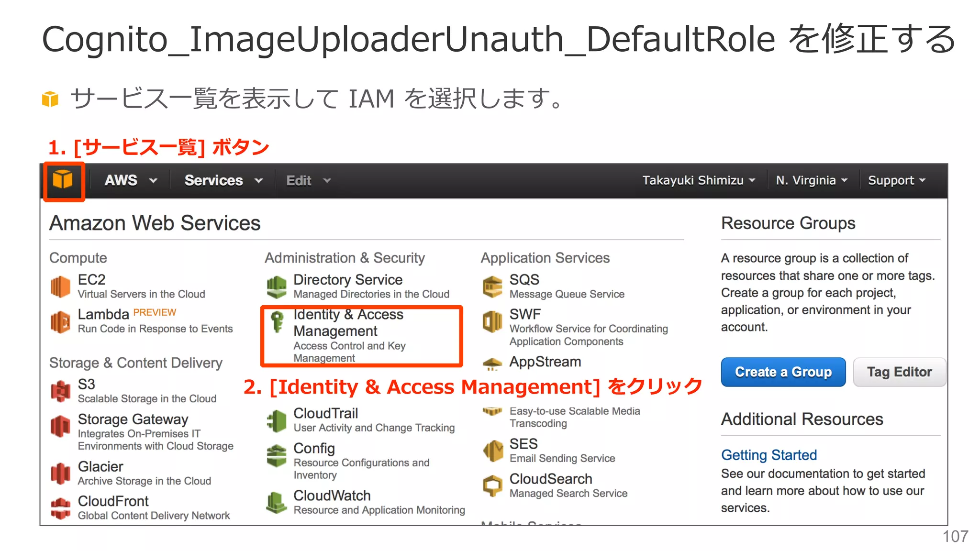980x551 pixels.
Task: Click the Storage Gateway icon
Action: pyautogui.click(x=61, y=426)
